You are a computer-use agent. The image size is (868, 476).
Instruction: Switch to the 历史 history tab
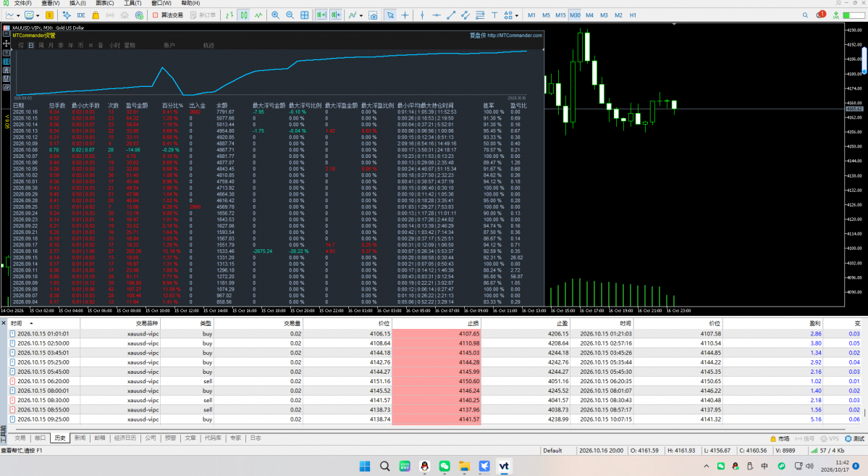(60, 438)
